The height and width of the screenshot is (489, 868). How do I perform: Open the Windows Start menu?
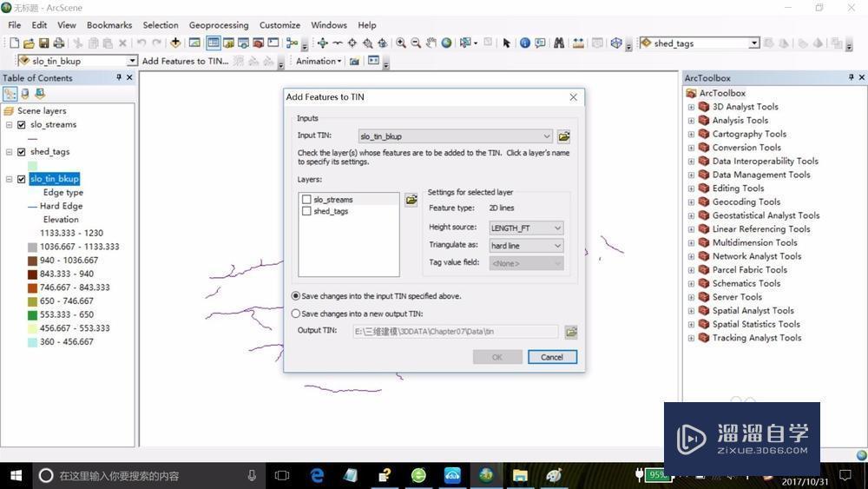[16, 476]
